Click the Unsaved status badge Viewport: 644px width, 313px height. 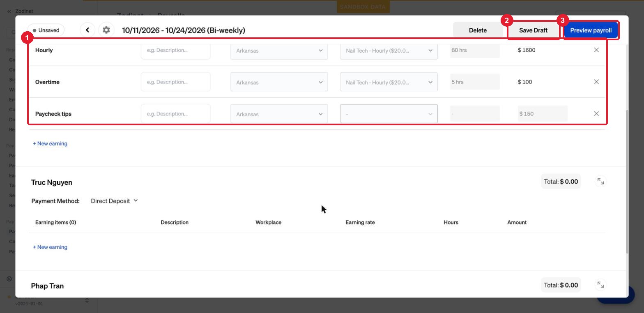pyautogui.click(x=46, y=30)
